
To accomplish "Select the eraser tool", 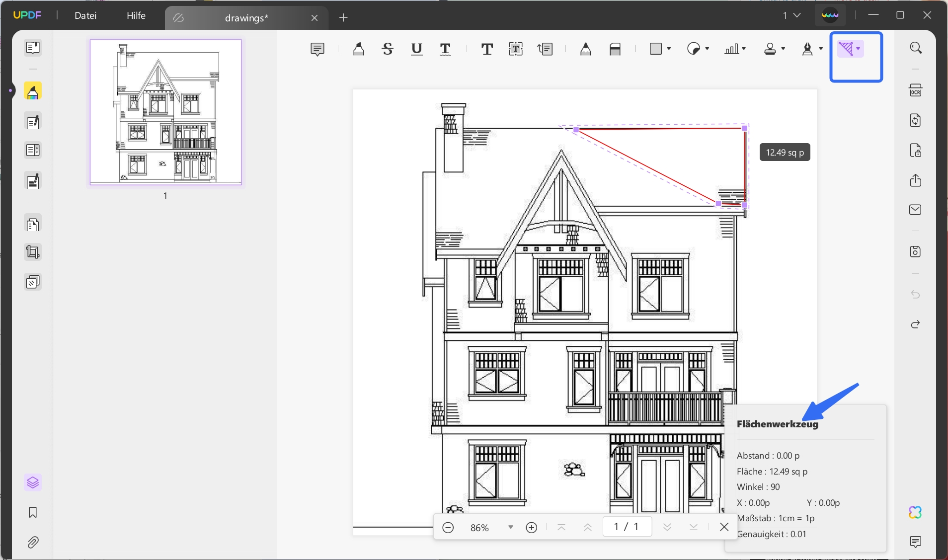I will click(615, 49).
